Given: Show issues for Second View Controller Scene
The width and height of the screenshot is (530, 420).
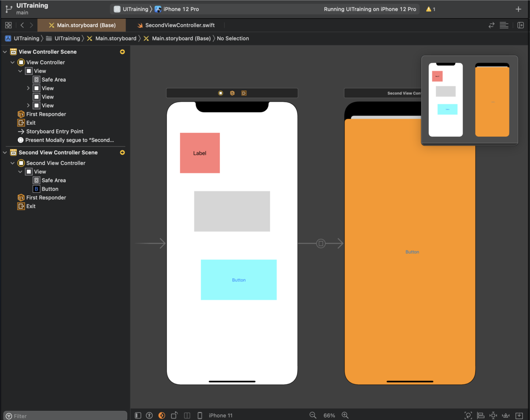Looking at the screenshot, I should (122, 152).
